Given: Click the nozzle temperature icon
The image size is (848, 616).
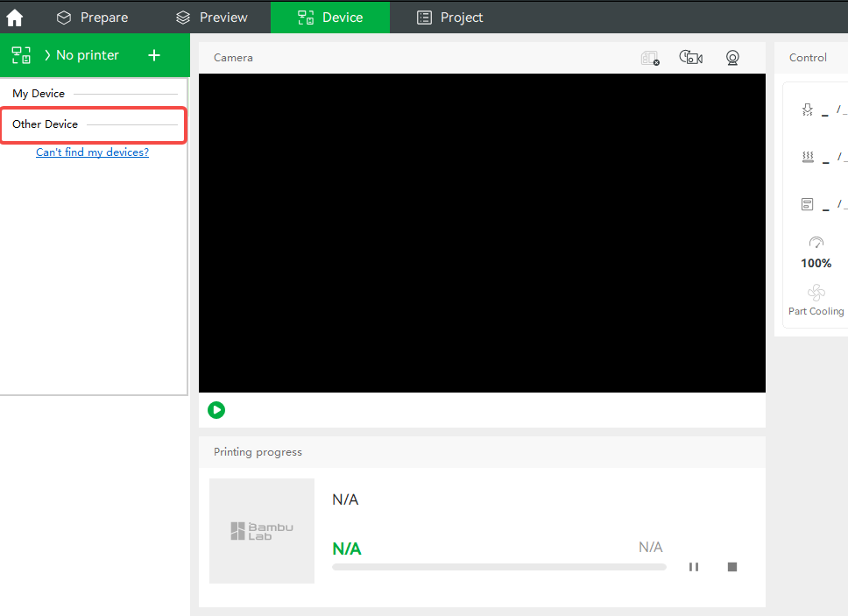Looking at the screenshot, I should [x=808, y=110].
